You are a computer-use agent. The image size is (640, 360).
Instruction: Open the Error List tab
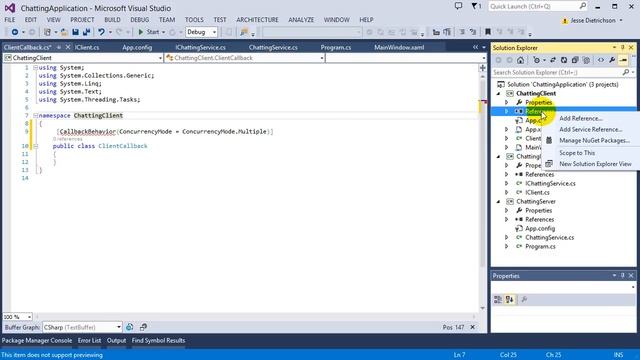89,340
